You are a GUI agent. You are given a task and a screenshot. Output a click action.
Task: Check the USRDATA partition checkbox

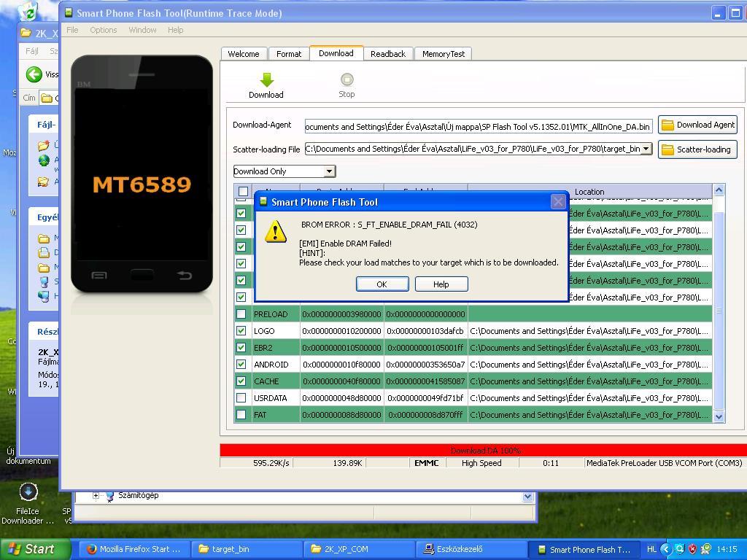(x=241, y=397)
